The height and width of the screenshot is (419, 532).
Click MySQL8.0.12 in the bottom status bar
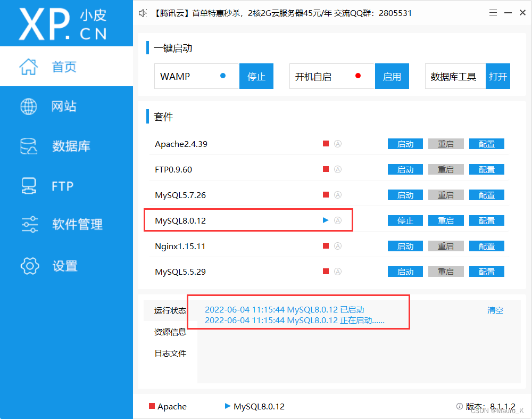click(x=259, y=406)
